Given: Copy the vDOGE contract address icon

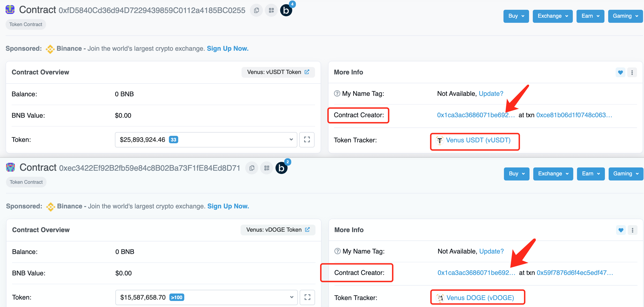Looking at the screenshot, I should tap(252, 168).
